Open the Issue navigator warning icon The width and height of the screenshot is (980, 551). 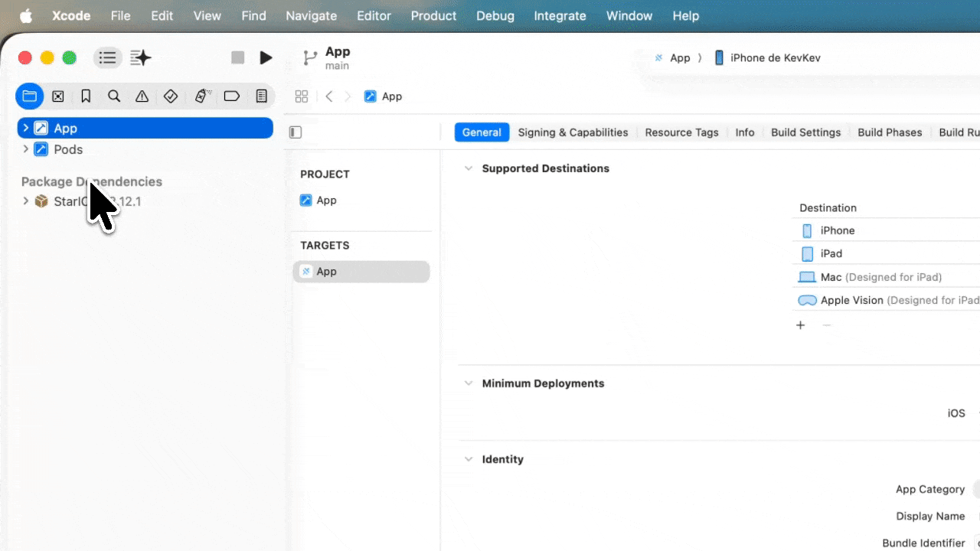coord(142,96)
